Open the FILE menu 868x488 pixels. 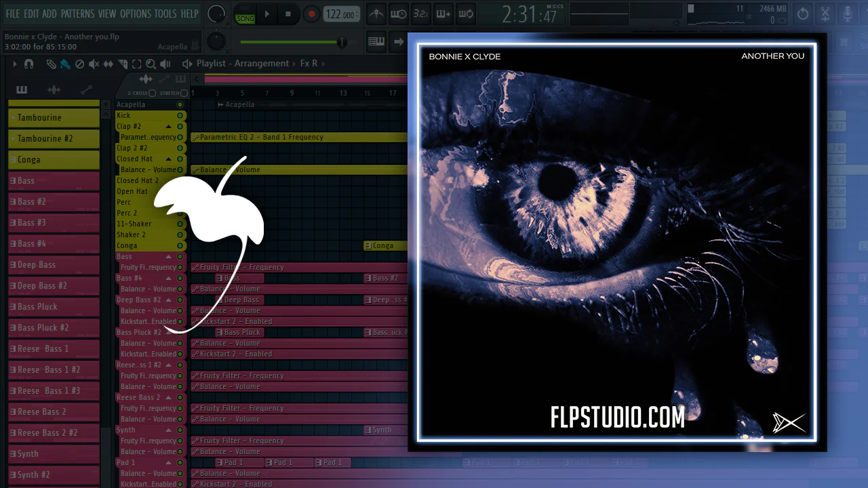13,14
